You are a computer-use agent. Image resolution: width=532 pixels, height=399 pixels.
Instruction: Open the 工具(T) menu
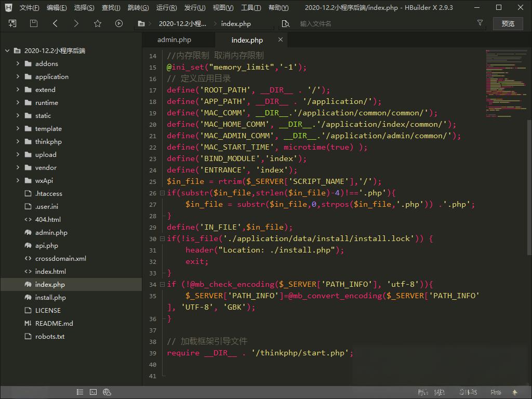point(251,7)
